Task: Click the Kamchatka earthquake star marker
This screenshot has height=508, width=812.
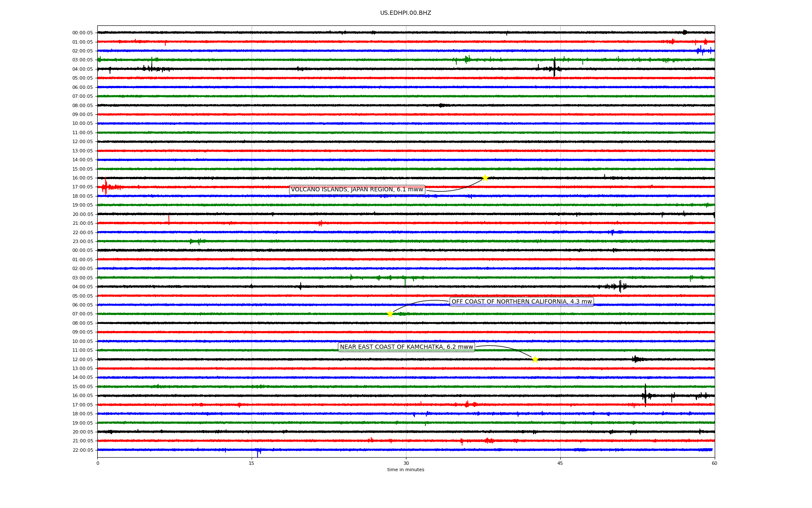Action: [535, 359]
